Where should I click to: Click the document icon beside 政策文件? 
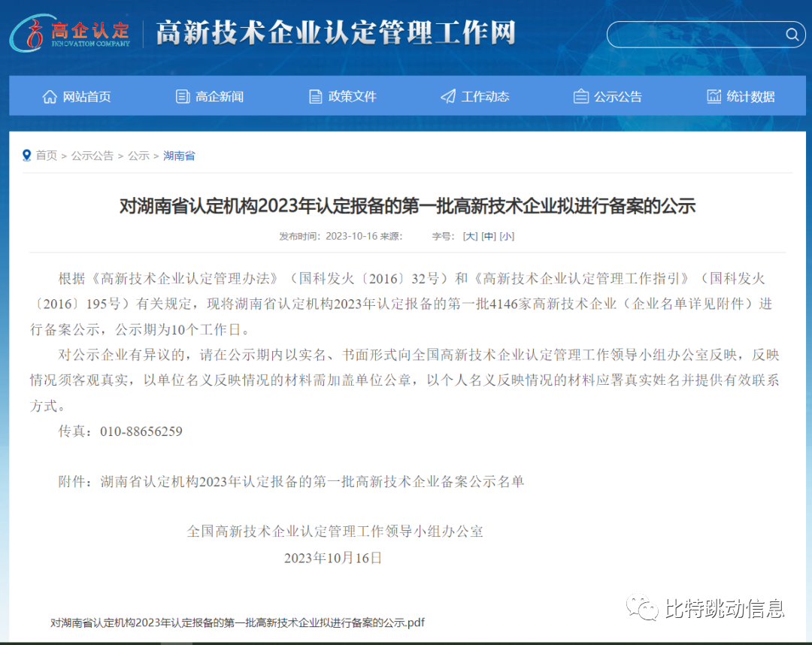(x=315, y=95)
